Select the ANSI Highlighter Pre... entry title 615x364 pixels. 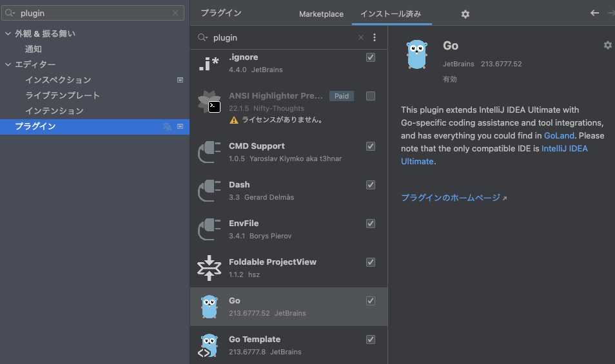tap(276, 96)
